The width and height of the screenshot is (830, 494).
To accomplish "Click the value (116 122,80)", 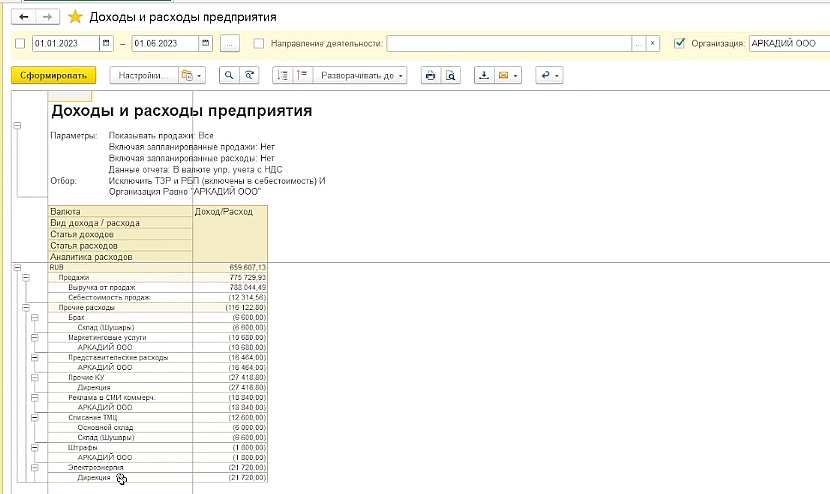I will [246, 308].
